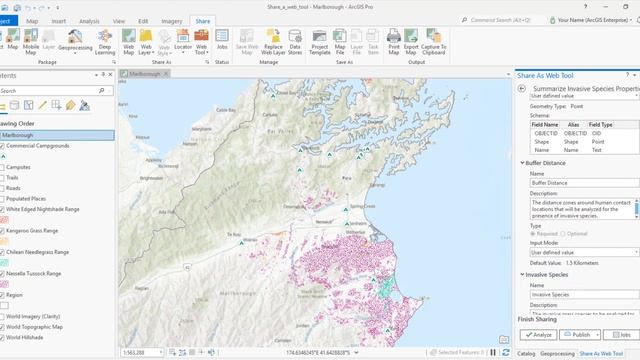
Task: Click the Buffer Distance Name field
Action: click(584, 183)
